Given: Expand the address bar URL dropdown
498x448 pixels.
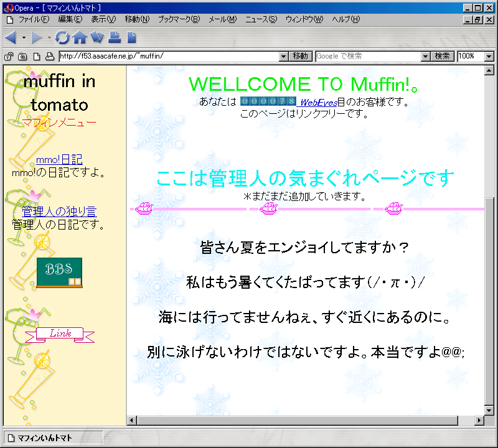Looking at the screenshot, I should (283, 57).
